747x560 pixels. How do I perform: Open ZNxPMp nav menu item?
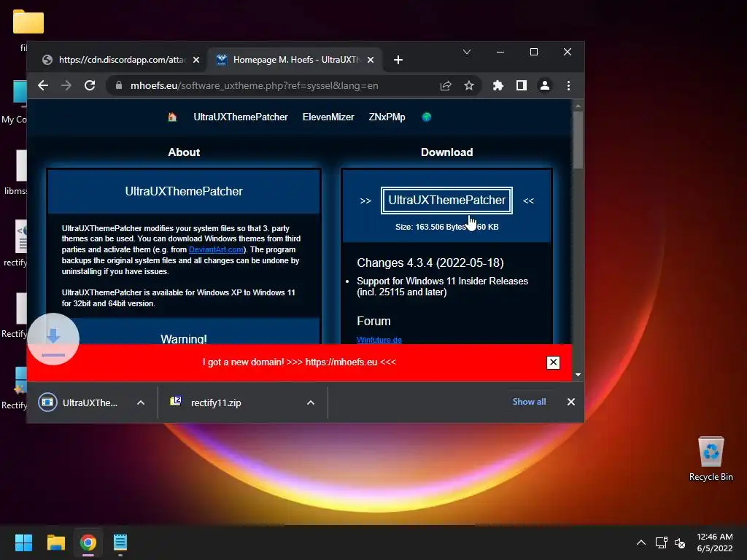(387, 117)
